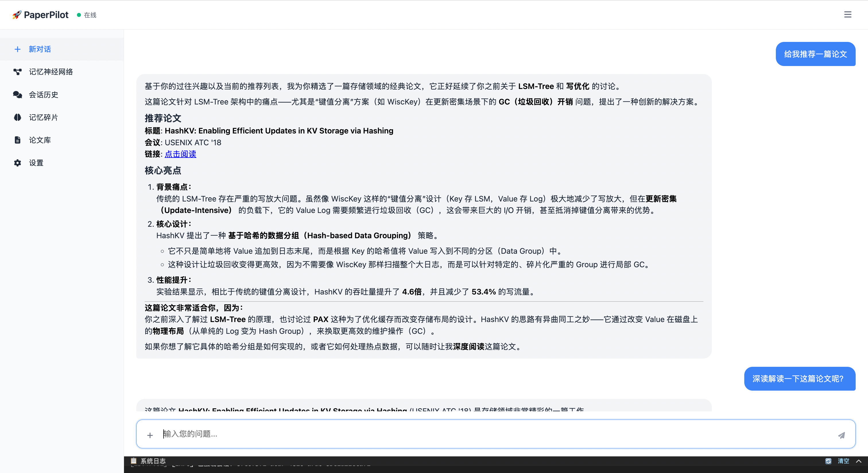
Task: Click the 论文库 document icon
Action: [18, 140]
